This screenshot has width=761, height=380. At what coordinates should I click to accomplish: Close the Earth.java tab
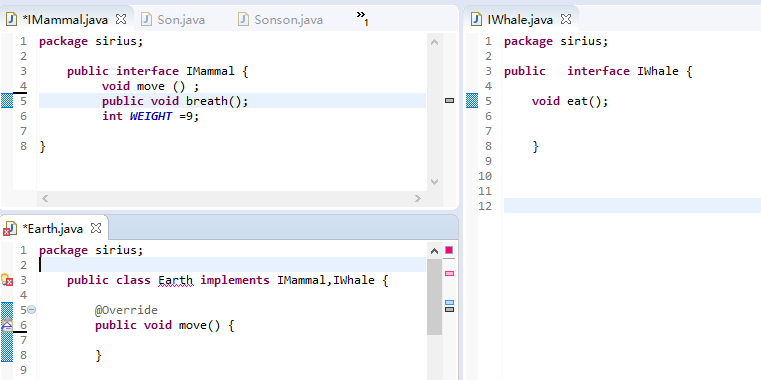tap(96, 228)
